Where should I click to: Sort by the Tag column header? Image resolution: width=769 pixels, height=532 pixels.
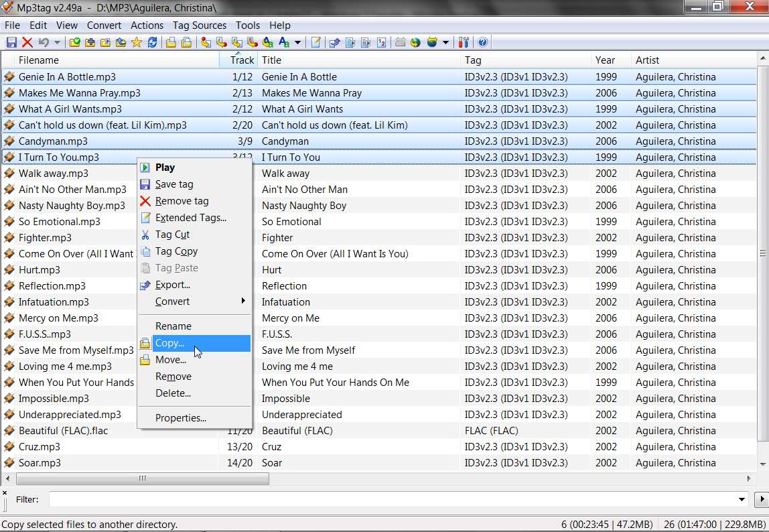pos(526,60)
